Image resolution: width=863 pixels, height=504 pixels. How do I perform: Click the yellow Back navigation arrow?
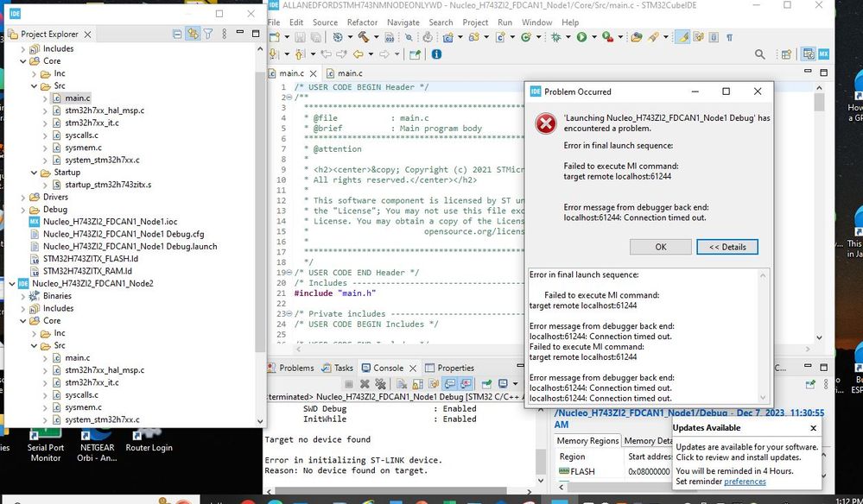(359, 54)
